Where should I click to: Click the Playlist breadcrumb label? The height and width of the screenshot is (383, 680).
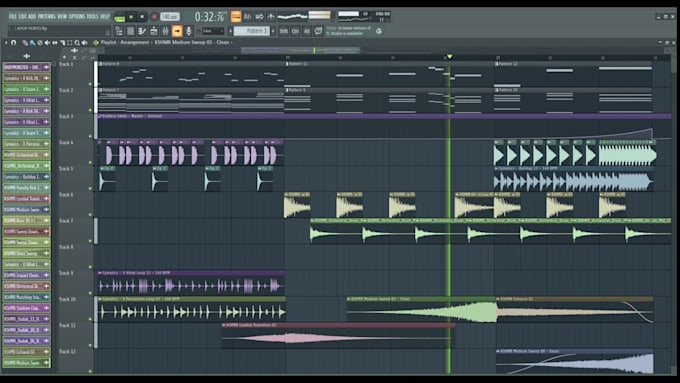(109, 43)
